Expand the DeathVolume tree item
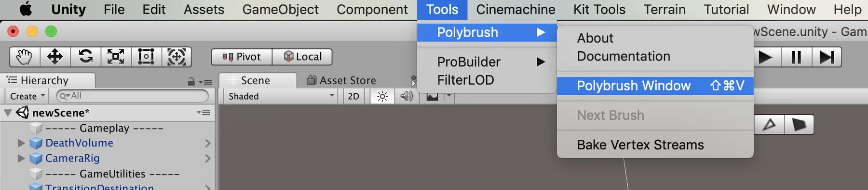Screen dimensions: 868x190 21,143
